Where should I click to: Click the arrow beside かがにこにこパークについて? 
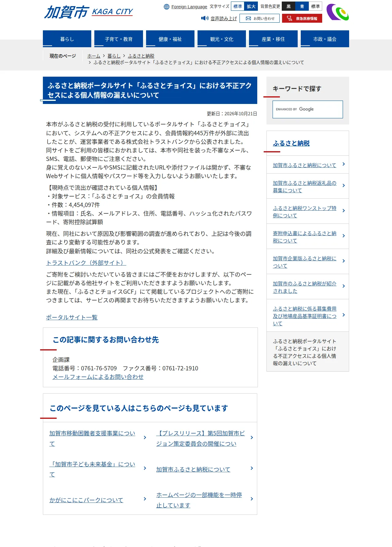click(x=145, y=499)
